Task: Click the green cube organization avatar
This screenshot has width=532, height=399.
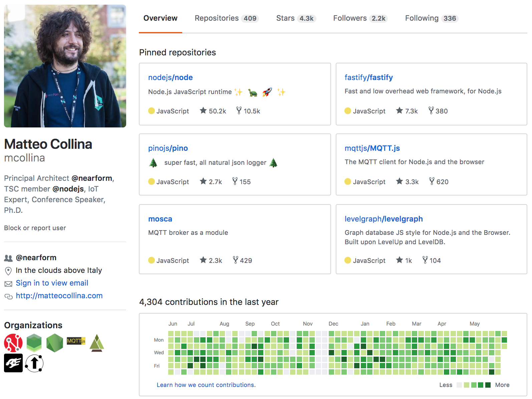Action: (34, 343)
